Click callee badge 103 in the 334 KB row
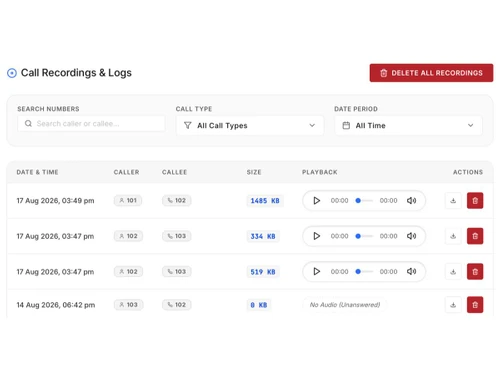Image resolution: width=500 pixels, height=375 pixels. (177, 236)
